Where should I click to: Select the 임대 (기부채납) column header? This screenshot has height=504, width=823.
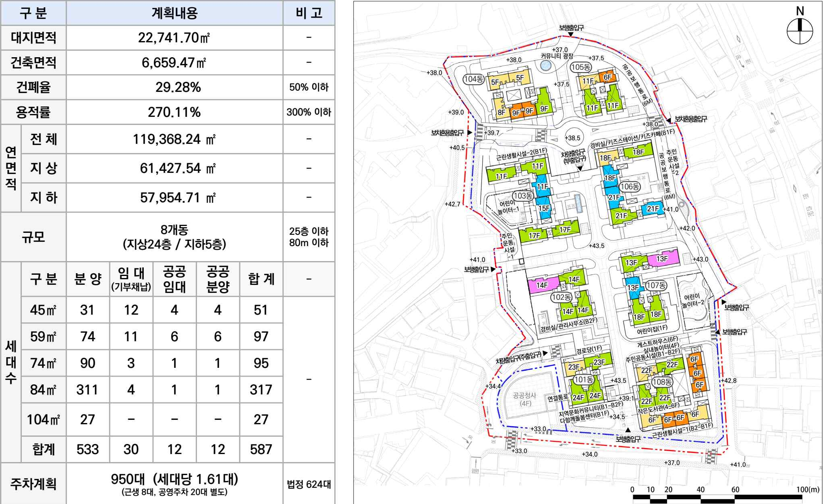coord(131,279)
